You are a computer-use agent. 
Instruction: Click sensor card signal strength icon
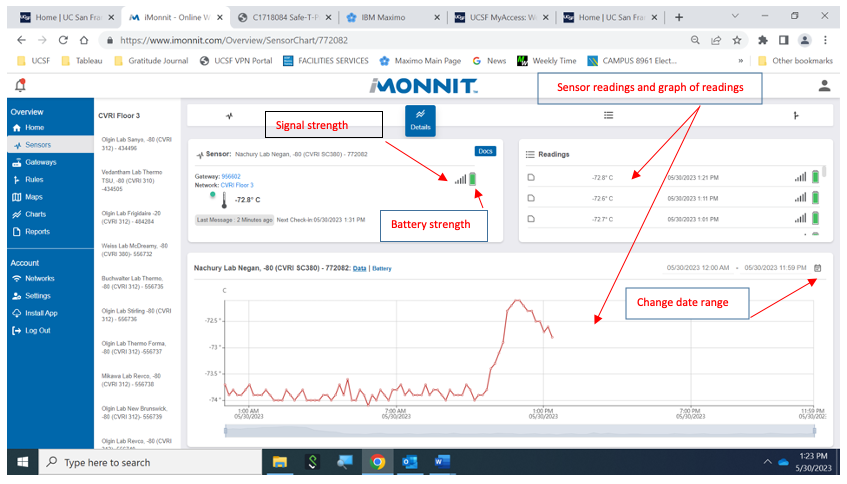tap(460, 179)
